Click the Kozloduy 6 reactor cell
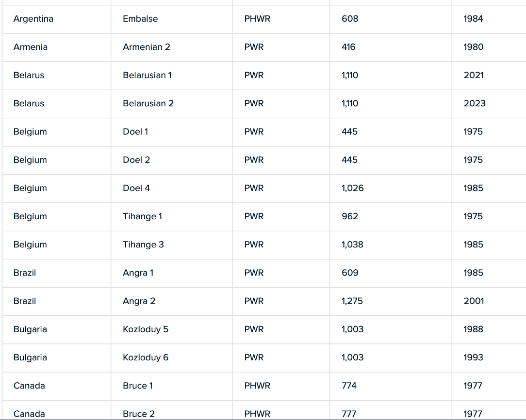The image size is (526, 420). click(171, 357)
